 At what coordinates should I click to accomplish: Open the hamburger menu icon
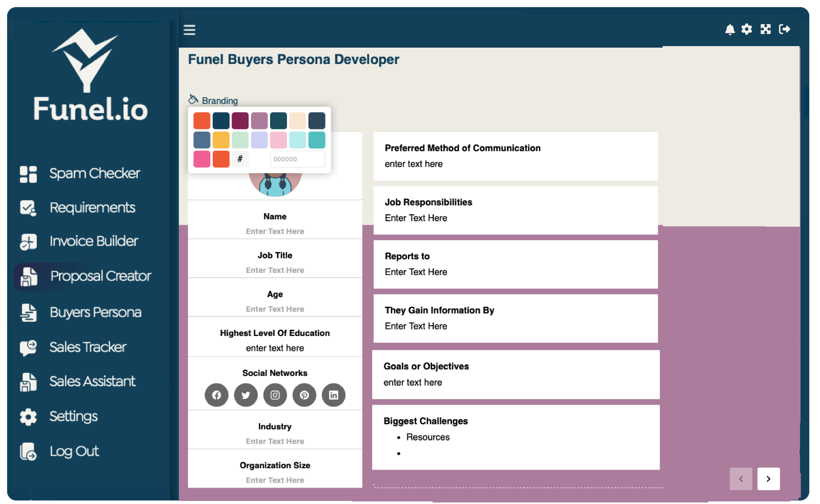[190, 30]
